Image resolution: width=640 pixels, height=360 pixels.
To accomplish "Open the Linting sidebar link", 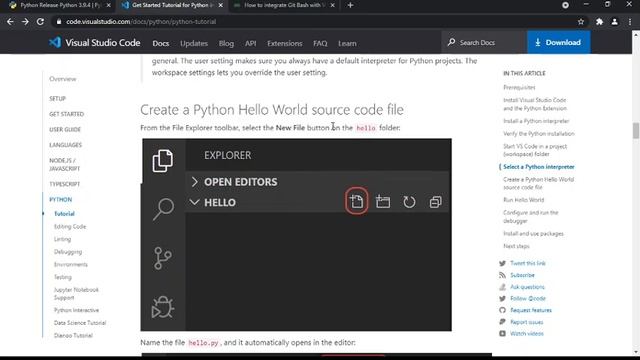I will click(x=62, y=239).
